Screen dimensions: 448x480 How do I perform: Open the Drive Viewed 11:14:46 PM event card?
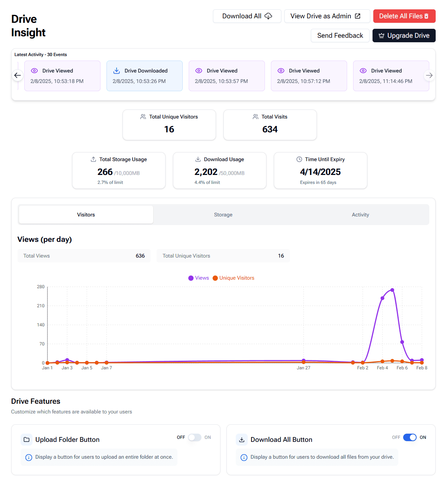pyautogui.click(x=391, y=76)
